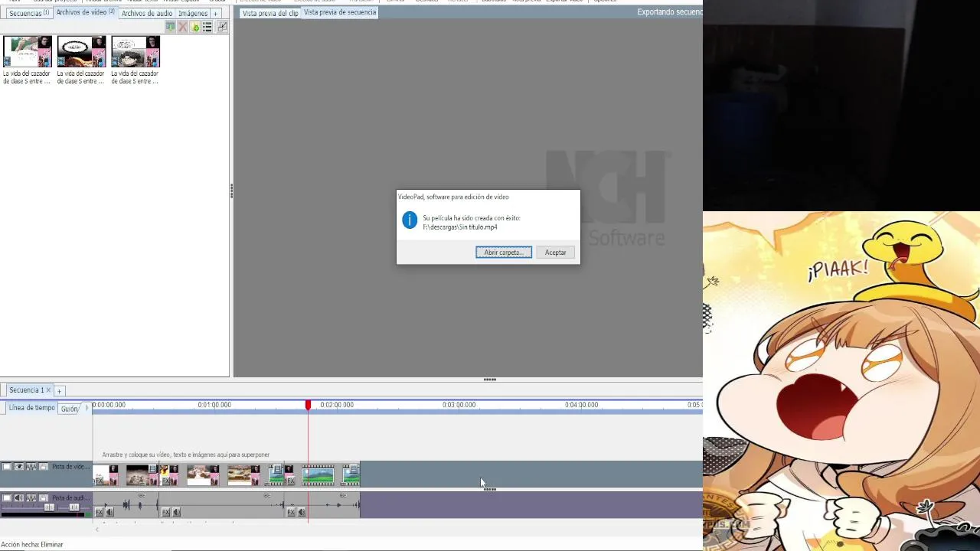Click the video track effects icon beside the eye
980x551 pixels.
[31, 466]
